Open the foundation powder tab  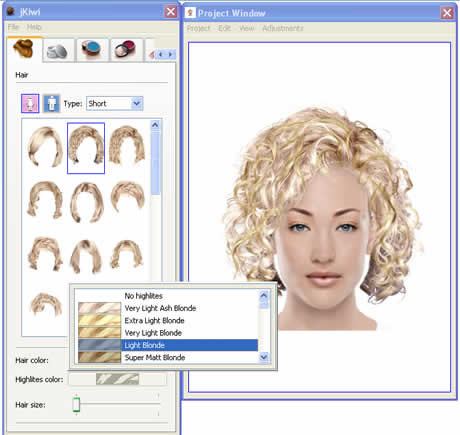(58, 51)
